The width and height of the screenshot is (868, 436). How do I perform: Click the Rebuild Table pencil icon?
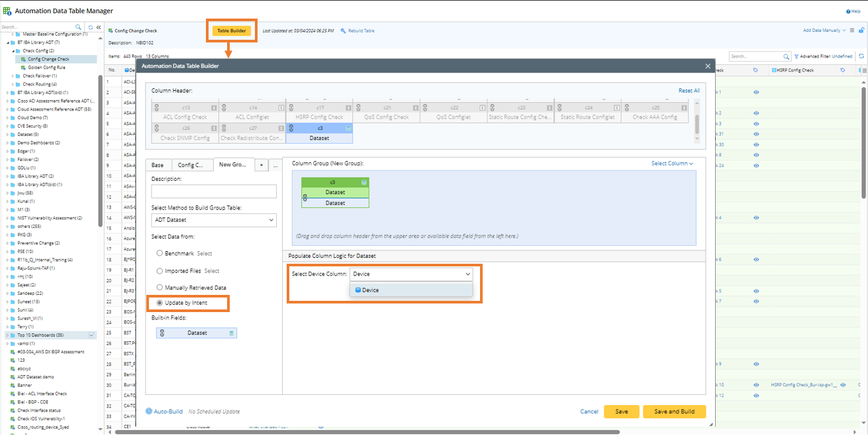click(x=343, y=30)
